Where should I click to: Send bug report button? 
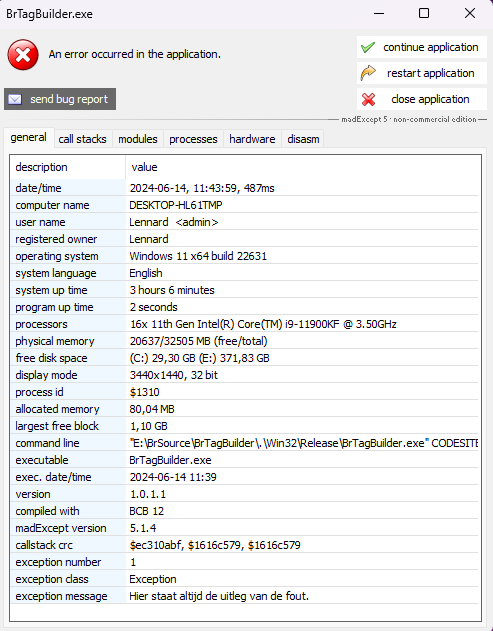pos(60,99)
